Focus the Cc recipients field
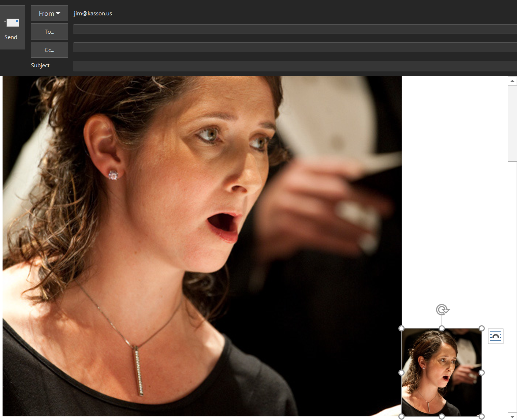The width and height of the screenshot is (517, 420). 295,48
